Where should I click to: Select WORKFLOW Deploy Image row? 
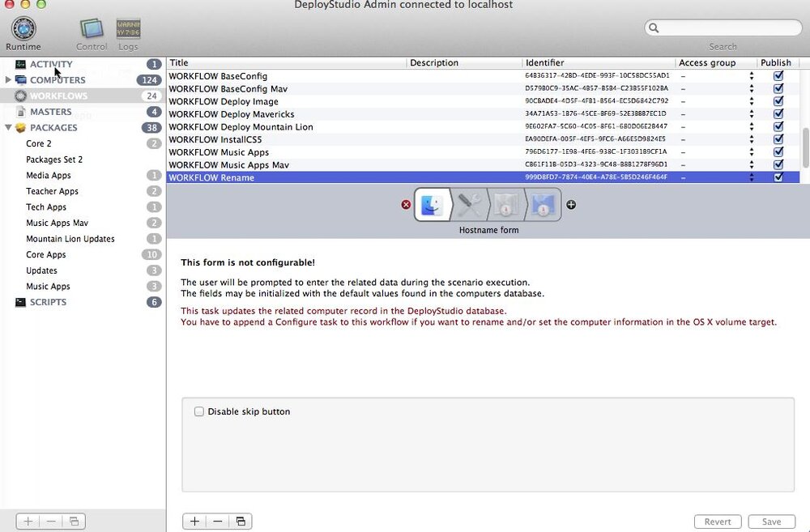(x=483, y=101)
